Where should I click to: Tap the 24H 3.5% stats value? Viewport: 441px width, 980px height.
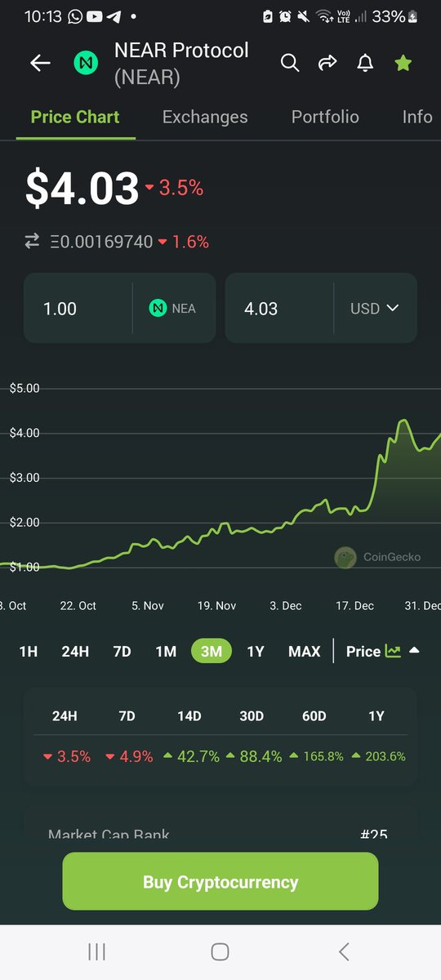pos(66,756)
